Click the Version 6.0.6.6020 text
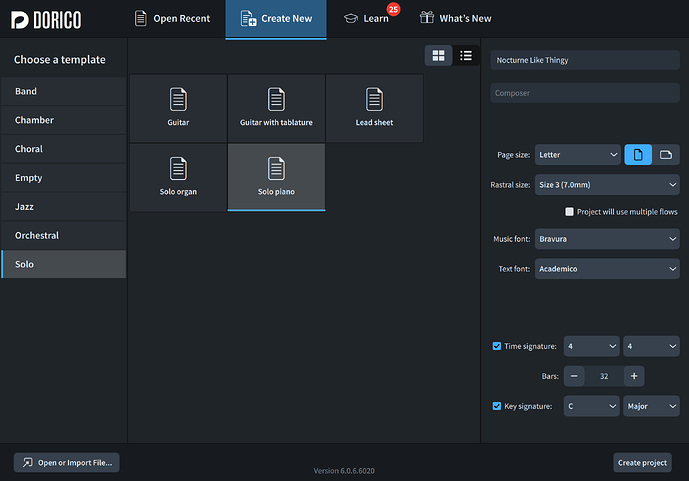This screenshot has height=481, width=689. click(344, 471)
